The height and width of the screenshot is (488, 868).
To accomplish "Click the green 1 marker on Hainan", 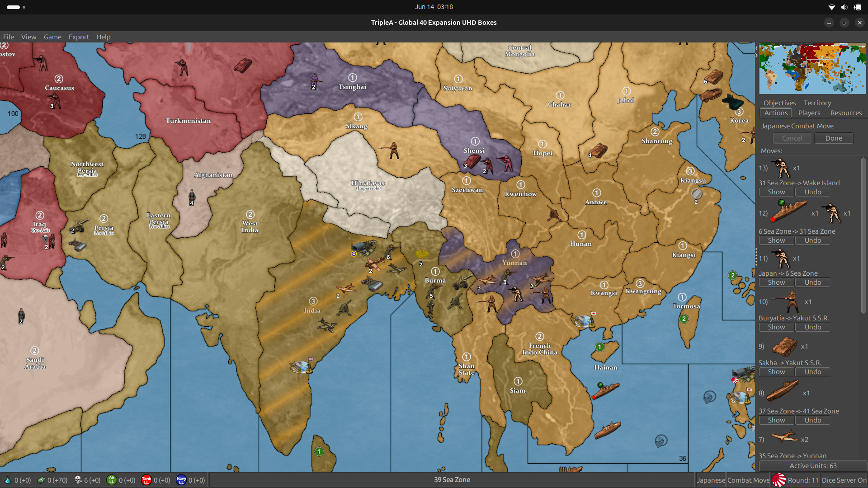I will (x=599, y=347).
